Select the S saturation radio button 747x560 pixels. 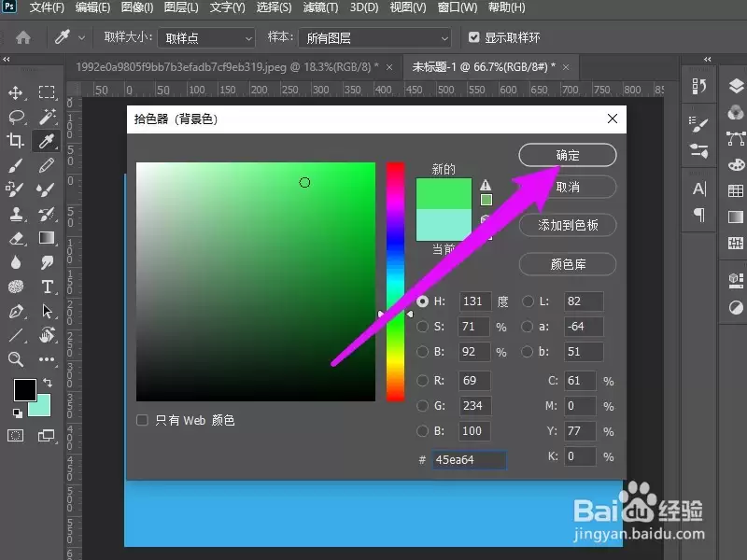pos(423,327)
